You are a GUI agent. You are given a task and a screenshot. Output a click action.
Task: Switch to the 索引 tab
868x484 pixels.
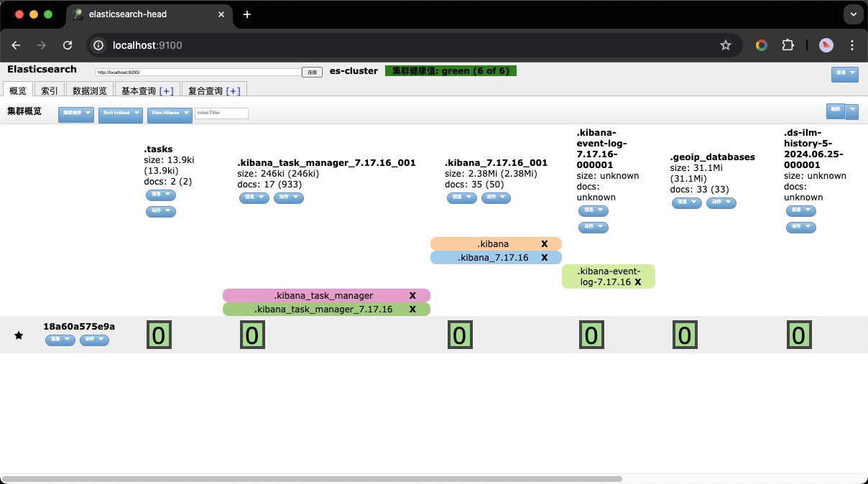[x=50, y=90]
